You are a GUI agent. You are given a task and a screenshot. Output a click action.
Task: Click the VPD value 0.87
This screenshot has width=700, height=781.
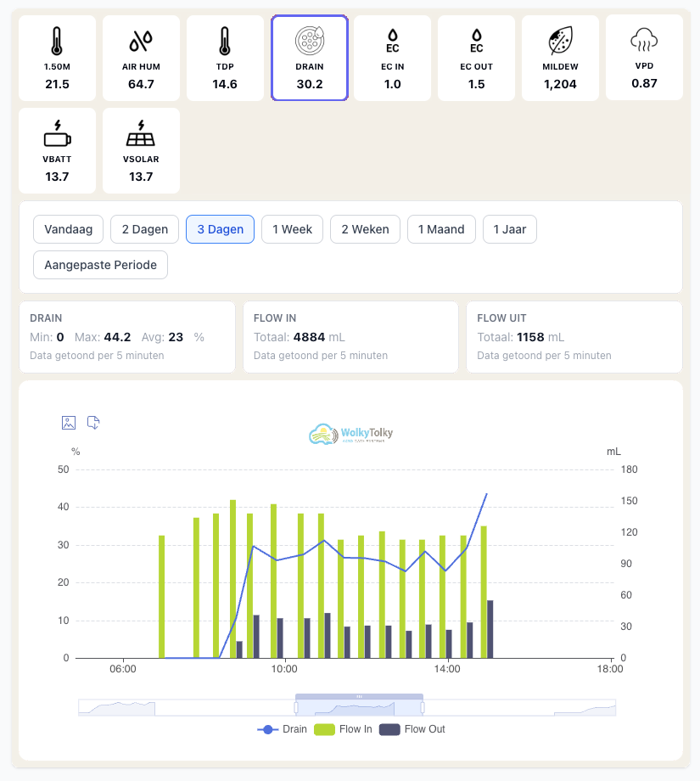pyautogui.click(x=644, y=83)
